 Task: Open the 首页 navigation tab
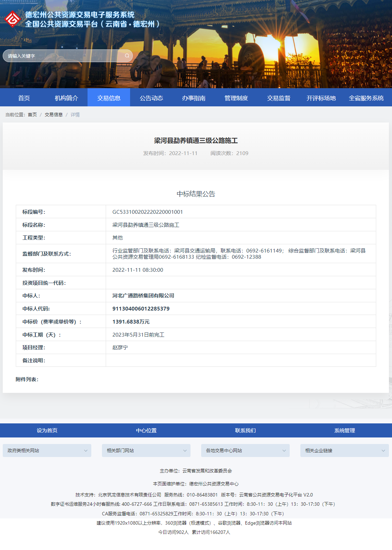click(x=24, y=98)
